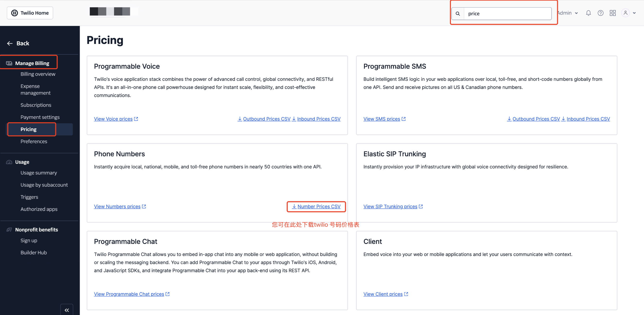Open the Usage by subaccount page
This screenshot has width=644, height=315.
[x=44, y=185]
